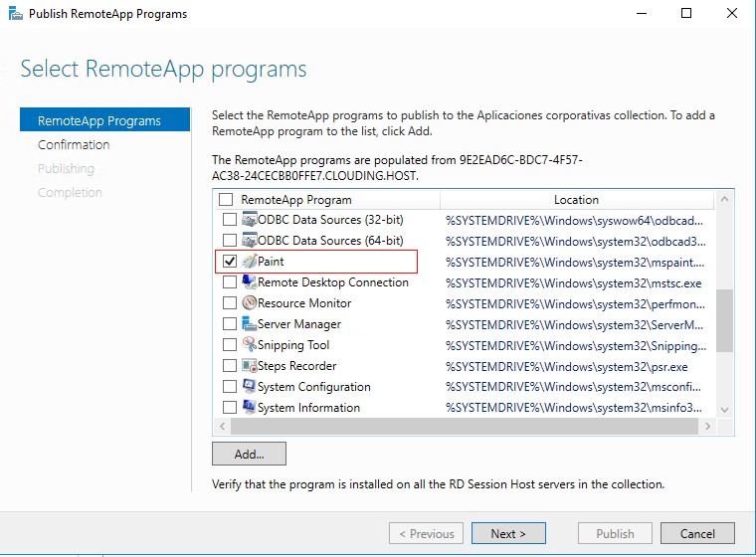Select the Confirmation wizard step

(74, 144)
